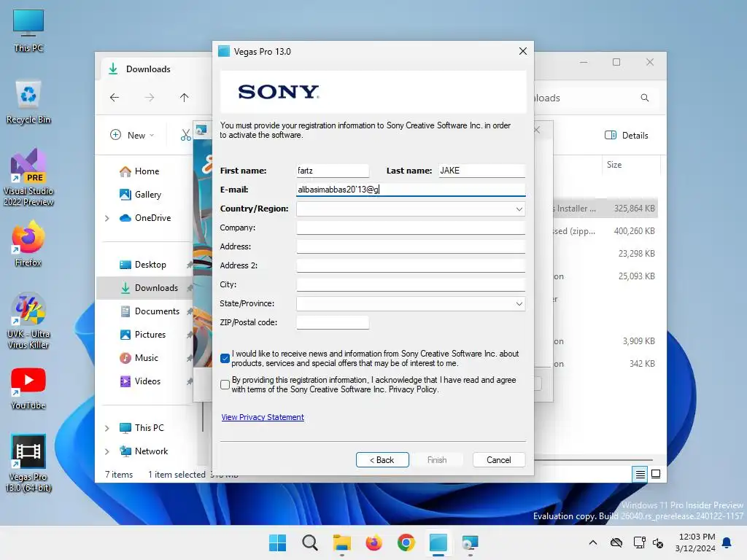Click into the Last name field
This screenshot has height=560, width=747.
tap(482, 171)
